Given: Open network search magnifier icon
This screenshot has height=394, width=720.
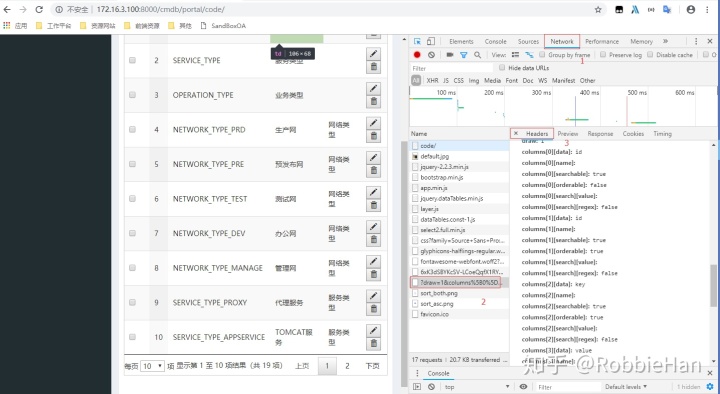Looking at the screenshot, I should [x=478, y=55].
